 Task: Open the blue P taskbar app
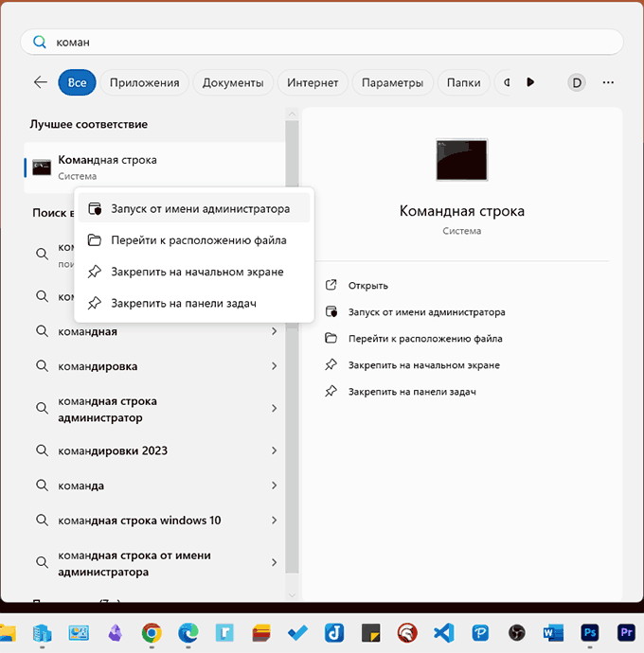pyautogui.click(x=480, y=633)
